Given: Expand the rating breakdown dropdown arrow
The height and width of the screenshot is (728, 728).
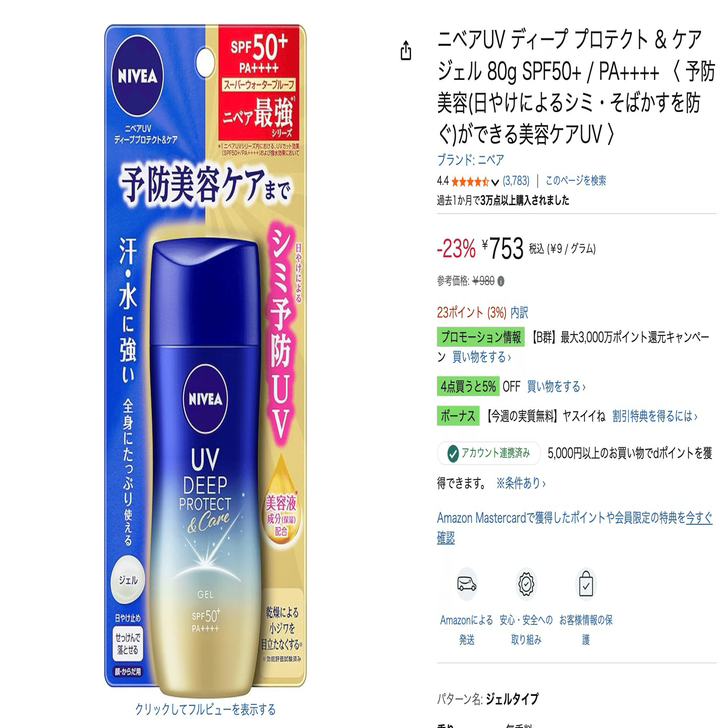Looking at the screenshot, I should (x=495, y=182).
